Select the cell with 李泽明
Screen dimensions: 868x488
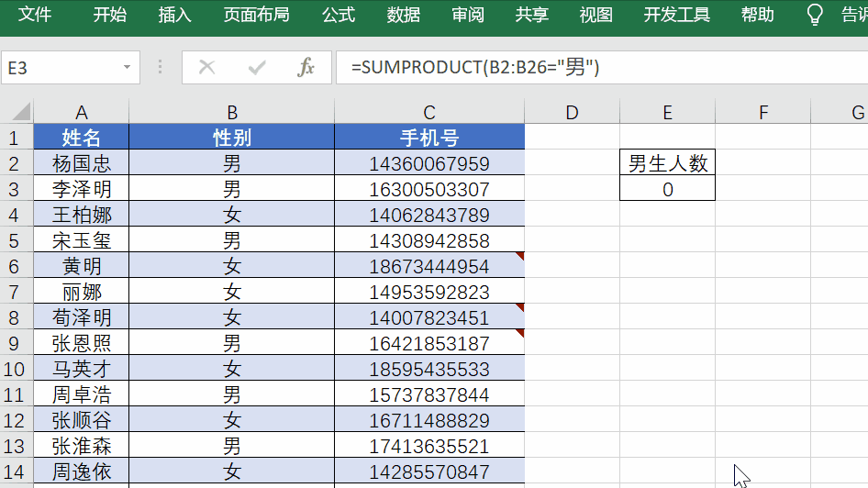point(82,189)
